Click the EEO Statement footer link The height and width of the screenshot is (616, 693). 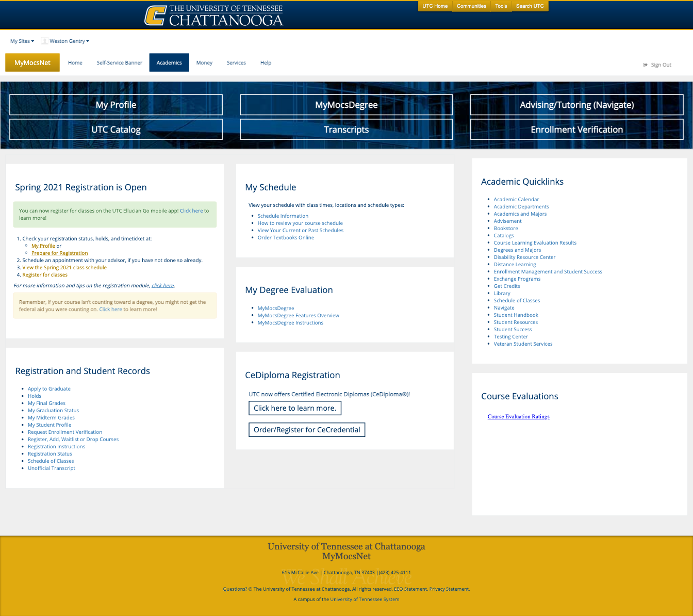coord(410,589)
